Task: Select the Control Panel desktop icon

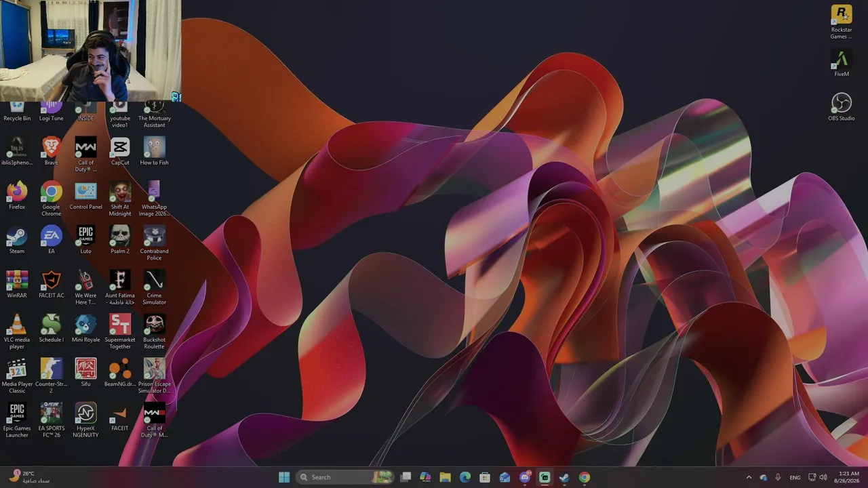Action: point(85,195)
